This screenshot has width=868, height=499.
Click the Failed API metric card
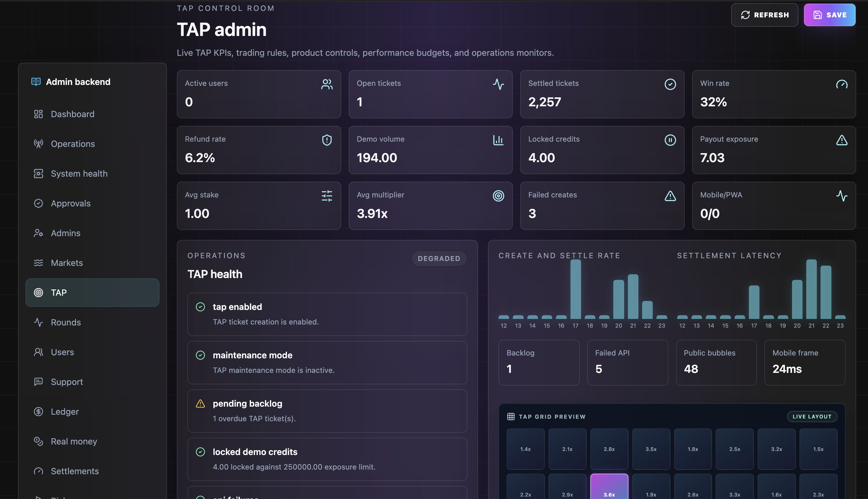(628, 363)
